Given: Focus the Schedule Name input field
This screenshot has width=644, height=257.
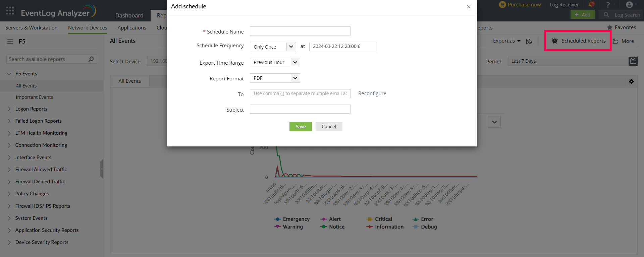Looking at the screenshot, I should pos(300,31).
